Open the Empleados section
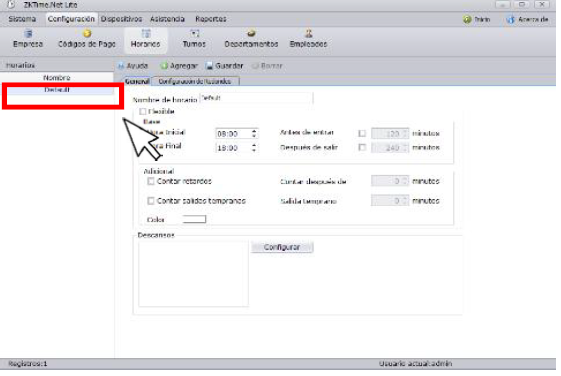This screenshot has height=376, width=561. (308, 39)
